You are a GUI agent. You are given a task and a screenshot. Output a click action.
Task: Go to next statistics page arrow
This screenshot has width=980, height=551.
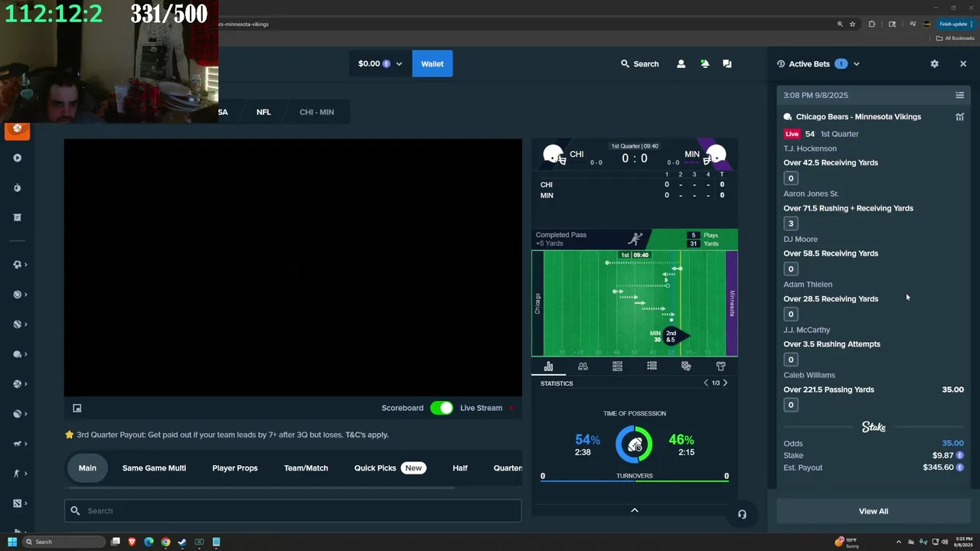pos(725,383)
